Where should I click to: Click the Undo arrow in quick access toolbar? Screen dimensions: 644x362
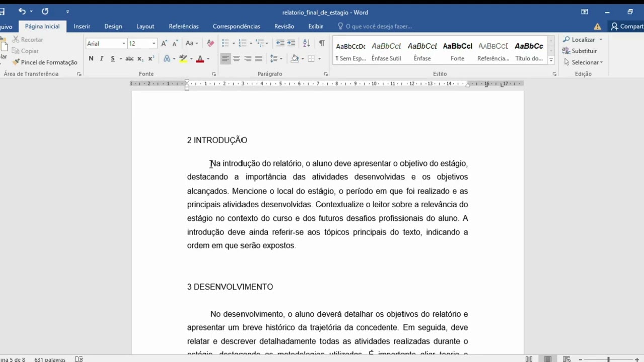click(x=22, y=11)
